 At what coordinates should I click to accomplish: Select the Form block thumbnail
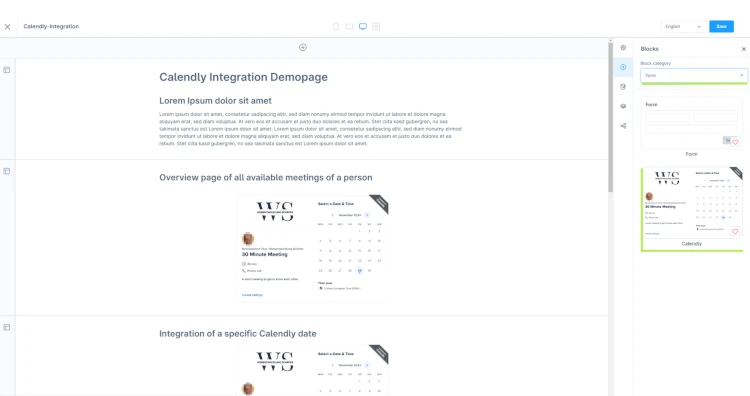691,123
